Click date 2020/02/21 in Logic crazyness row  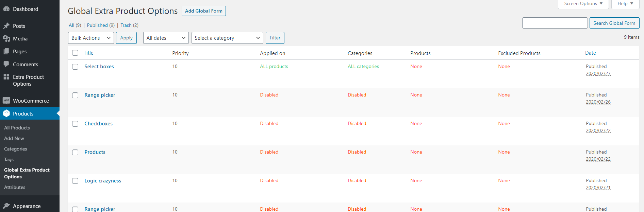[598, 188]
